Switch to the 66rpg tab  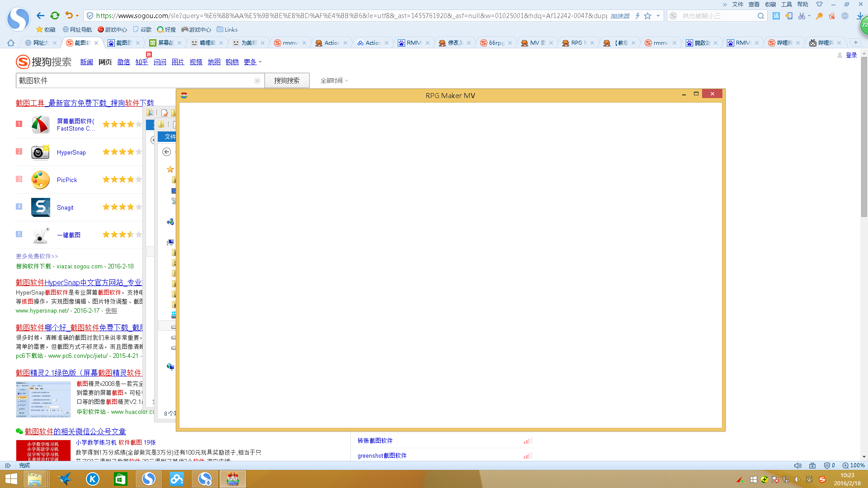pyautogui.click(x=496, y=43)
